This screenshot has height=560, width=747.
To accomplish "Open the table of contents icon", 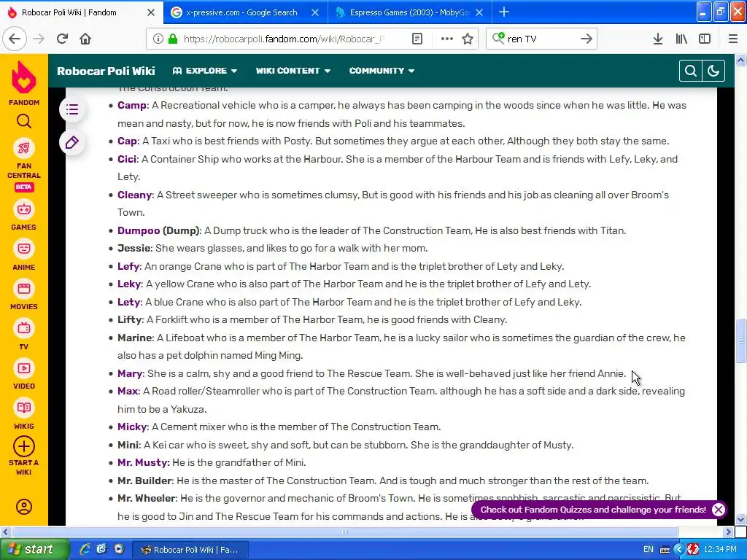I will (72, 110).
